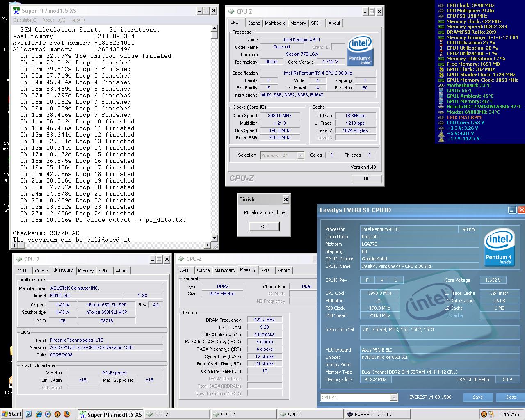Click OK in the PI calculation Finish dialog
Viewport: 525px width, 420px height.
[264, 226]
